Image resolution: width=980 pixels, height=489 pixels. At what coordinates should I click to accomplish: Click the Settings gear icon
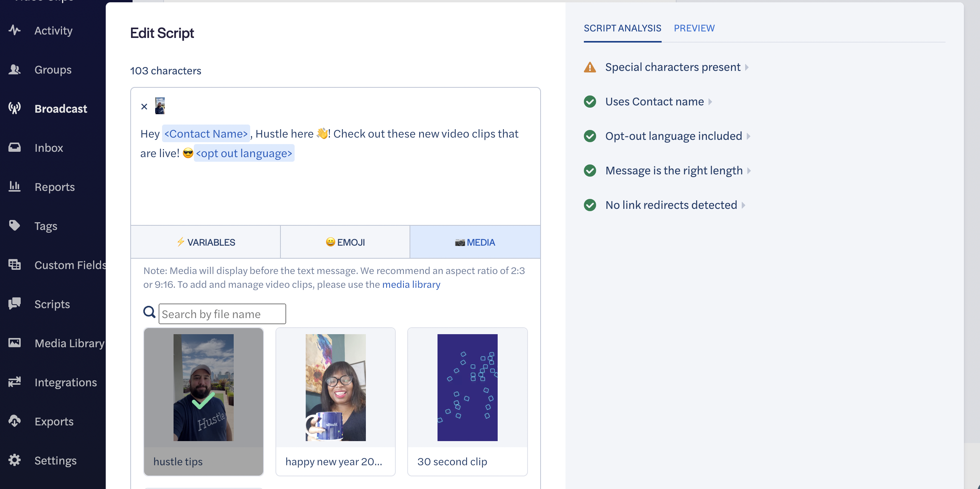(15, 460)
